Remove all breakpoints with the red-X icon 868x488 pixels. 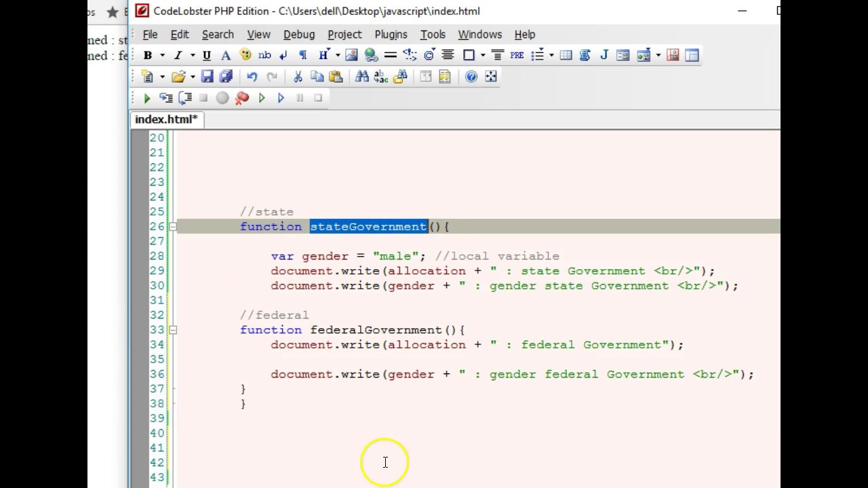pyautogui.click(x=242, y=98)
